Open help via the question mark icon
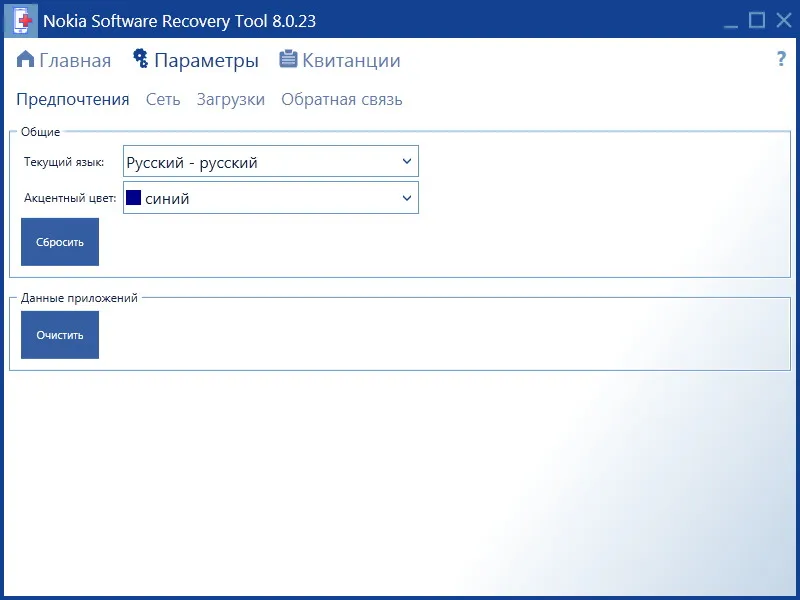The height and width of the screenshot is (600, 800). (781, 59)
